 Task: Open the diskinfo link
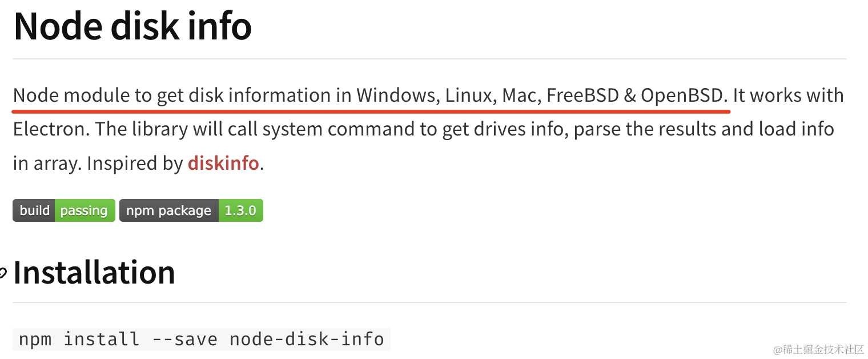tap(223, 163)
